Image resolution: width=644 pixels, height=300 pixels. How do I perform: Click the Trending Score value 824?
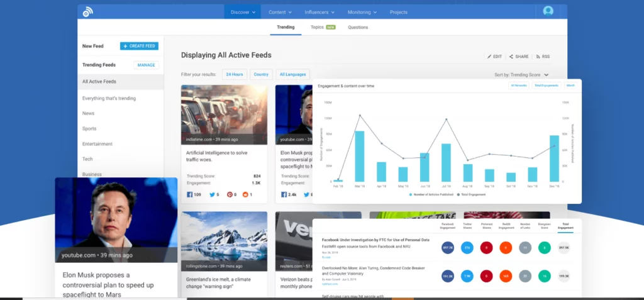click(257, 176)
